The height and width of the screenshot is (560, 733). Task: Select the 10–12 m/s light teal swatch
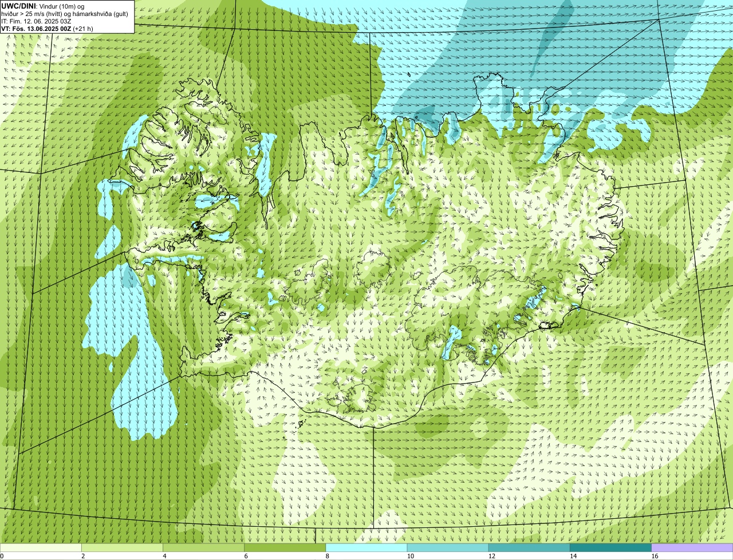448,548
